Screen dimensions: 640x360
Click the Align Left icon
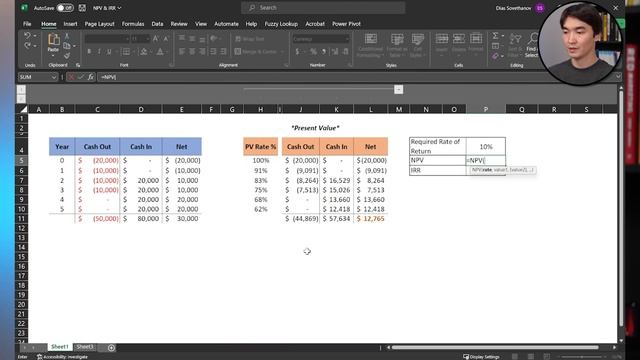(x=182, y=52)
